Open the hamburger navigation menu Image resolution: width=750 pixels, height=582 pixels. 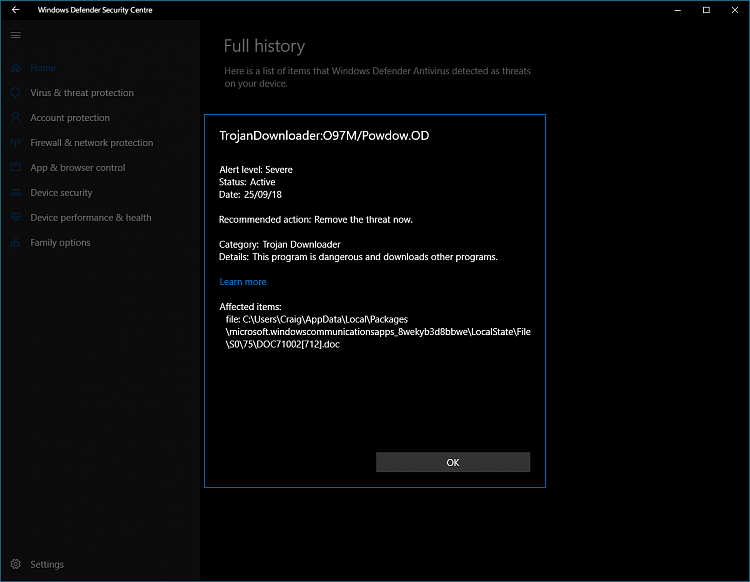[x=15, y=35]
